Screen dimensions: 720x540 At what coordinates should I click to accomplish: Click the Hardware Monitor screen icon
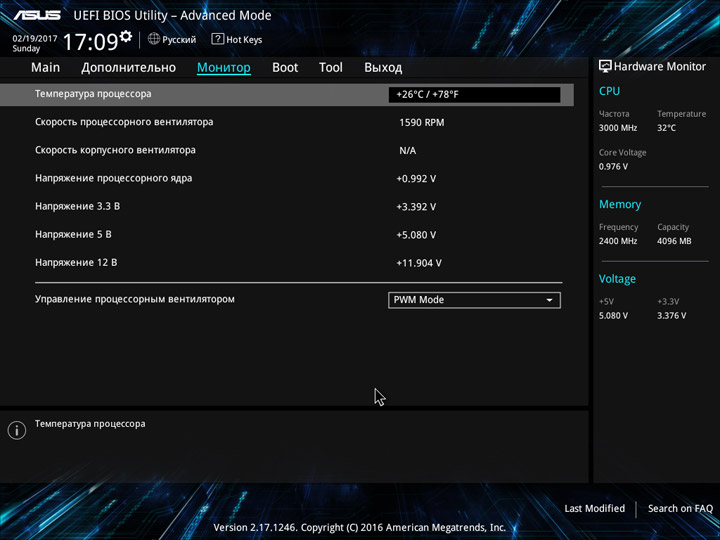605,67
